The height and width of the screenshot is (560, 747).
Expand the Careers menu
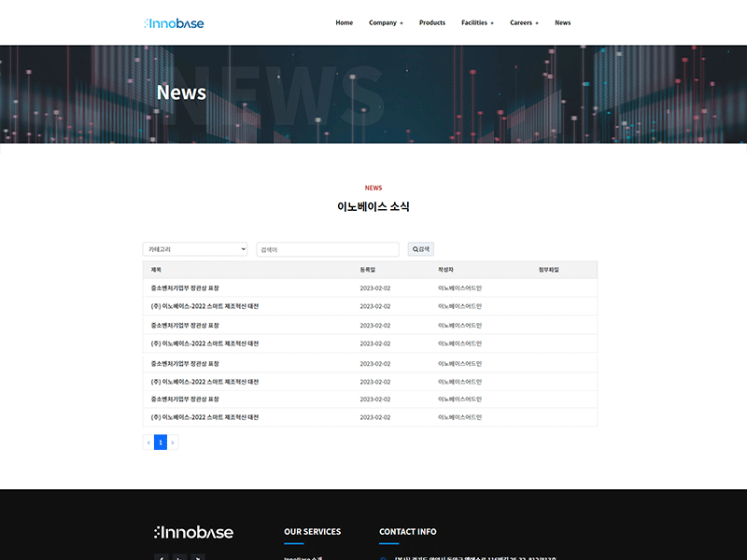524,22
